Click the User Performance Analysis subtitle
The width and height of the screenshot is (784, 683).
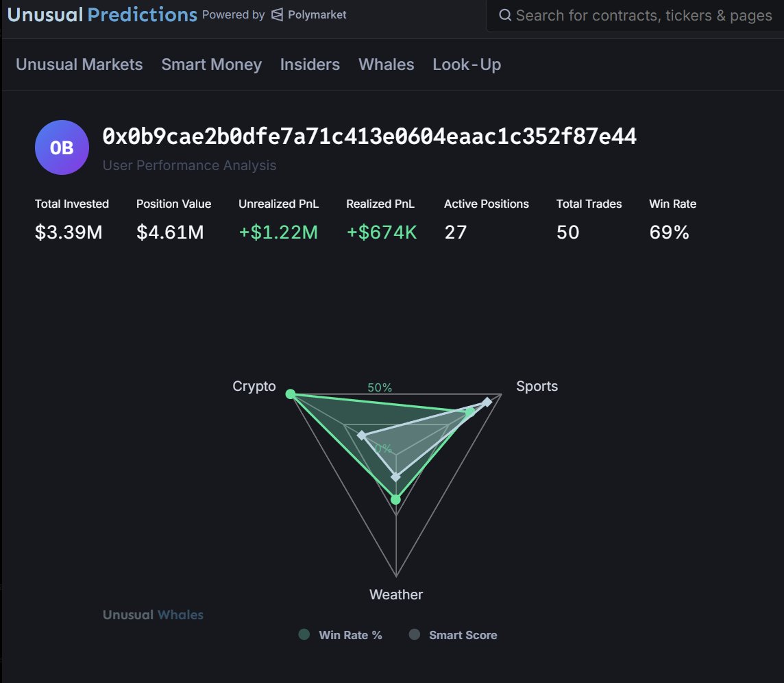point(190,165)
